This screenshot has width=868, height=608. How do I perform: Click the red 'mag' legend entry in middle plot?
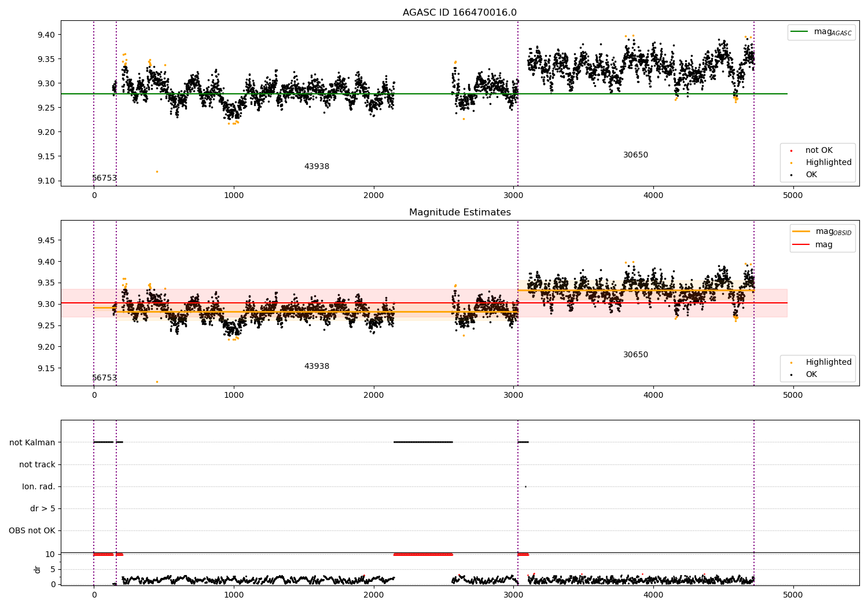click(x=813, y=245)
